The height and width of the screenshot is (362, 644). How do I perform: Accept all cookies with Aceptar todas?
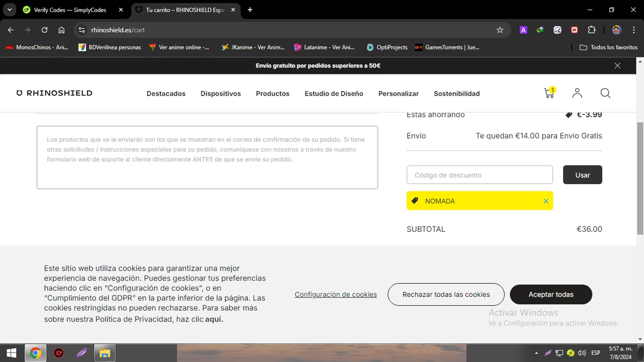[x=551, y=295]
